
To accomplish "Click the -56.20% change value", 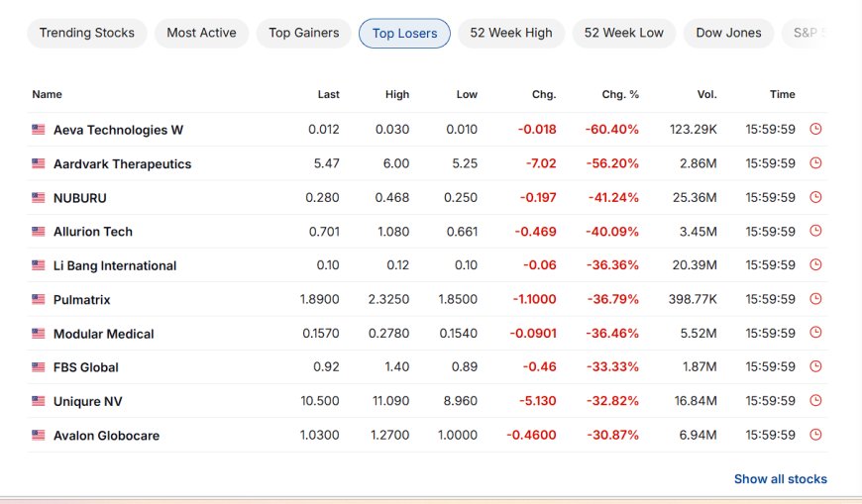I will tap(612, 163).
